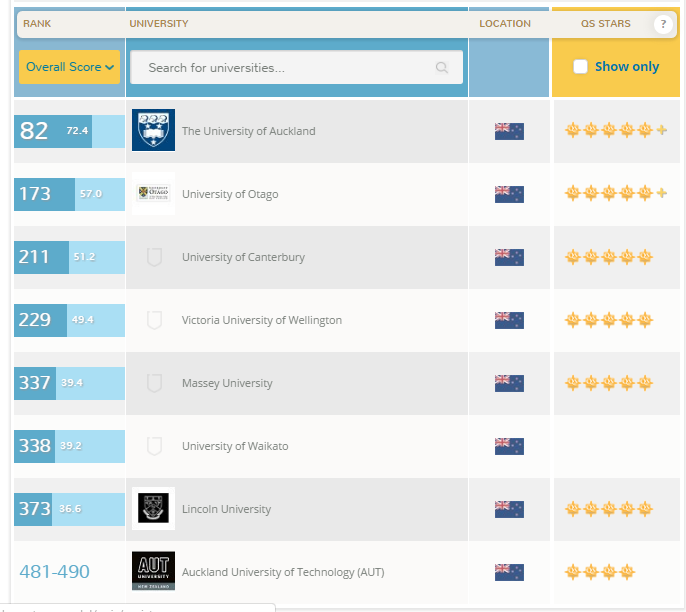Screen dimensions: 686x612
Task: Click rank 337 score bar
Action: coord(69,383)
